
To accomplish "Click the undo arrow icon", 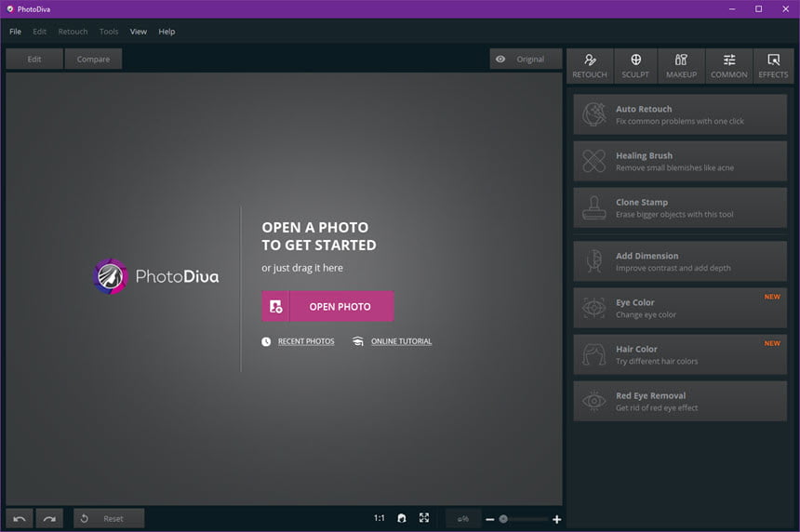I will [x=20, y=519].
